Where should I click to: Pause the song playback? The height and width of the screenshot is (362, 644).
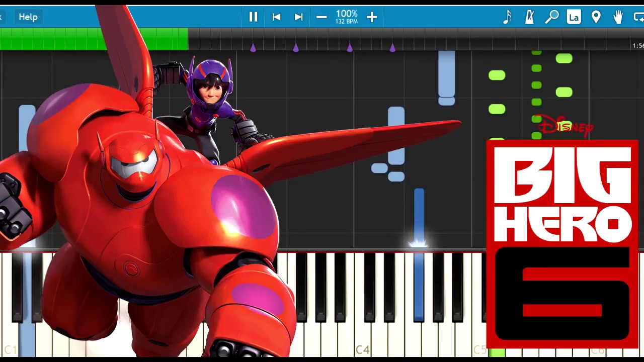point(253,17)
